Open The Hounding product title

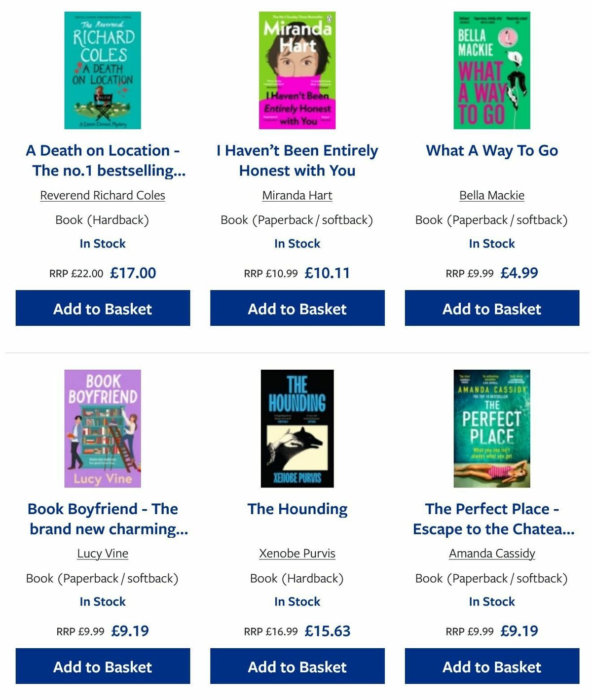(297, 509)
